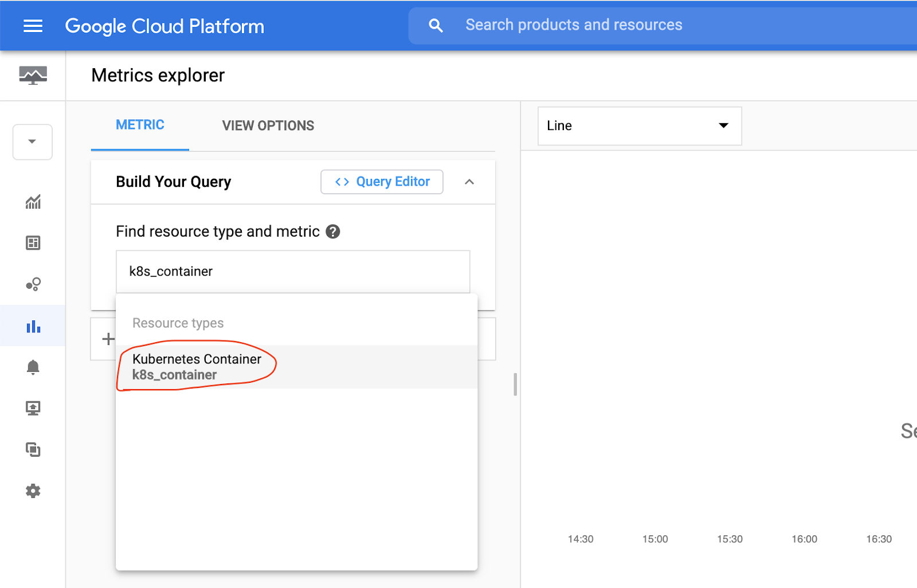
Task: Open the Query Editor
Action: [x=382, y=182]
